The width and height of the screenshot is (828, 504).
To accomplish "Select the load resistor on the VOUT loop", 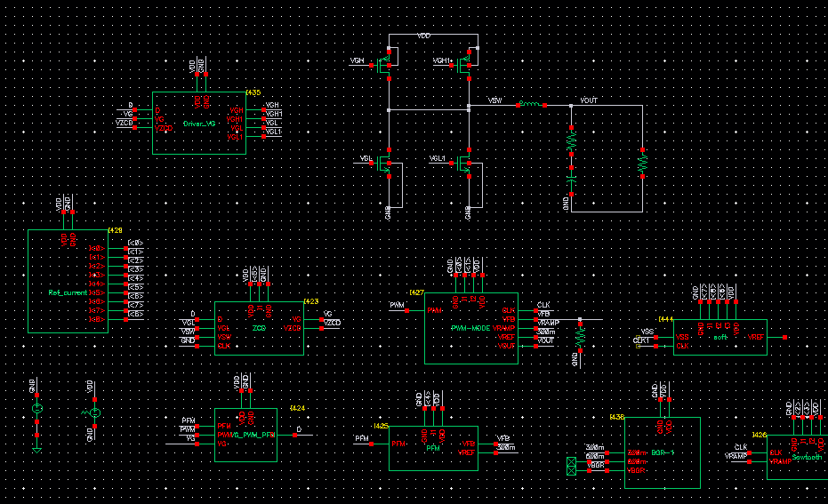I will point(643,163).
